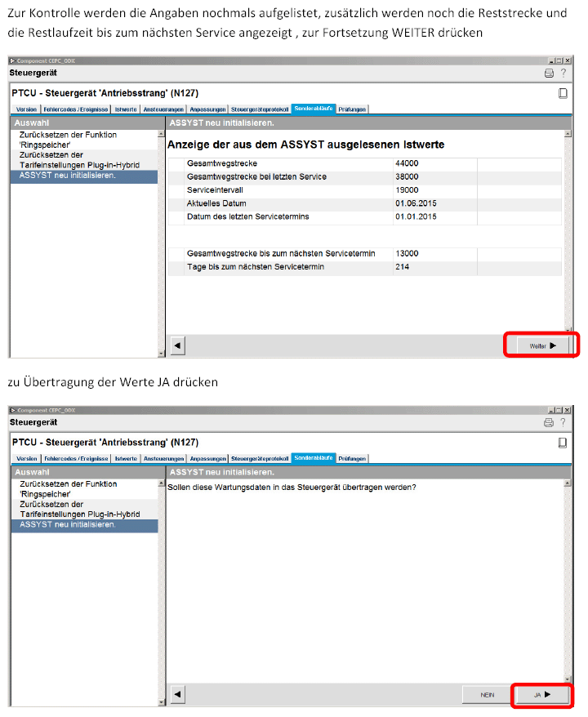Open Fehlercodes / Ereignisse tab in lower window
Screen dimensions: 588x717
(76, 459)
